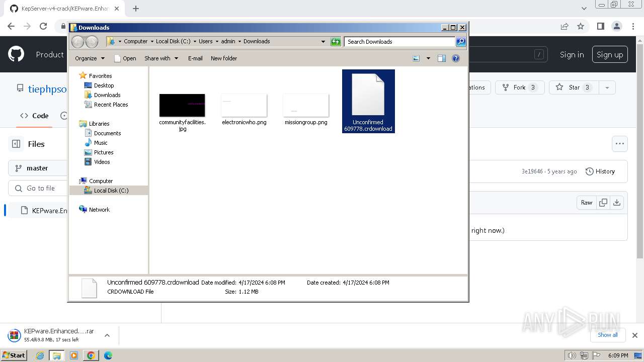Toggle the preview pane icon
This screenshot has width=644, height=362.
click(x=442, y=58)
